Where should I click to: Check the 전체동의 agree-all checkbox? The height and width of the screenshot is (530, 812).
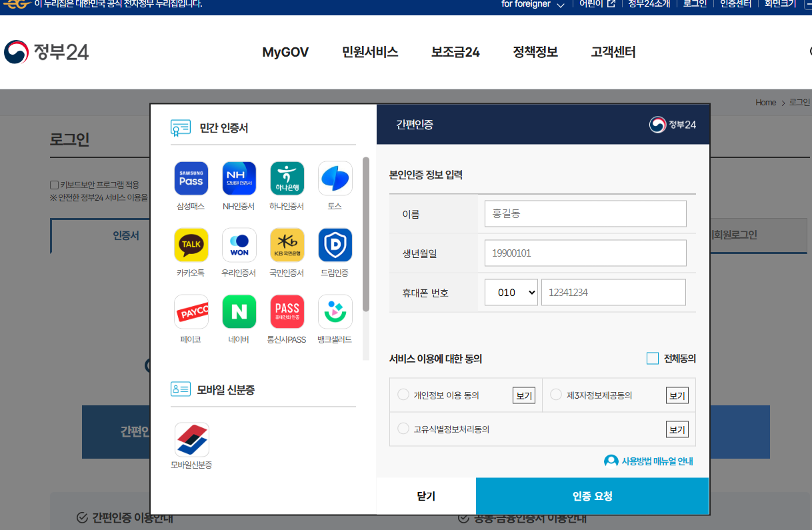(653, 358)
